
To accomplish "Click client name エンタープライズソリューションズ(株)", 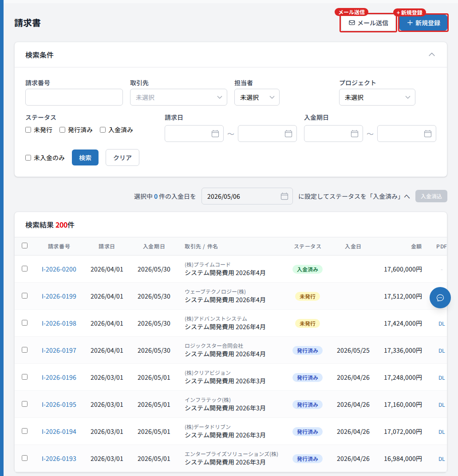I will [x=231, y=454].
